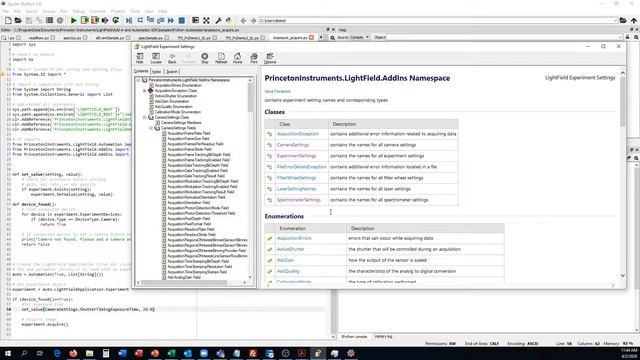The width and height of the screenshot is (640, 360).
Task: Select AcquisitionFrameRate Field in contents tree
Action: click(189, 133)
